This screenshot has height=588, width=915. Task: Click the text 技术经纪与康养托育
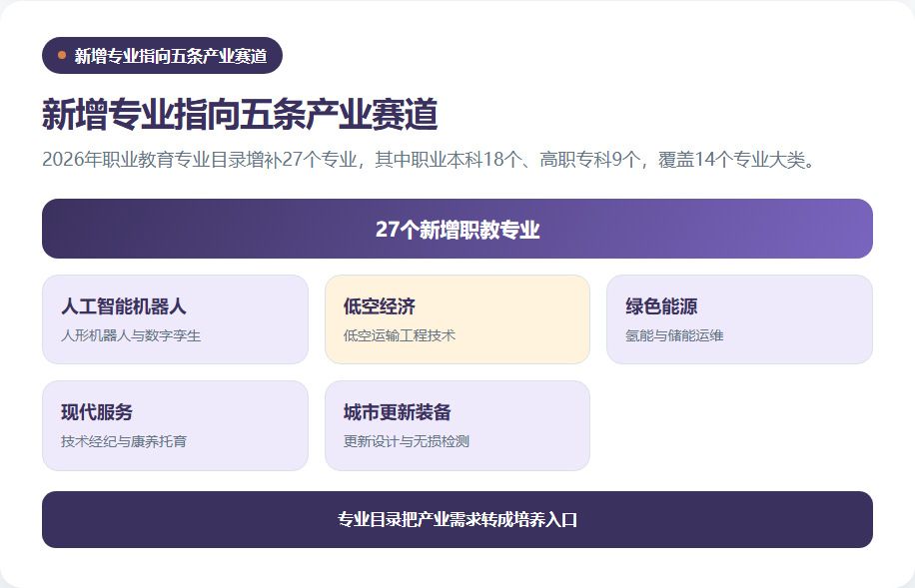pos(124,441)
